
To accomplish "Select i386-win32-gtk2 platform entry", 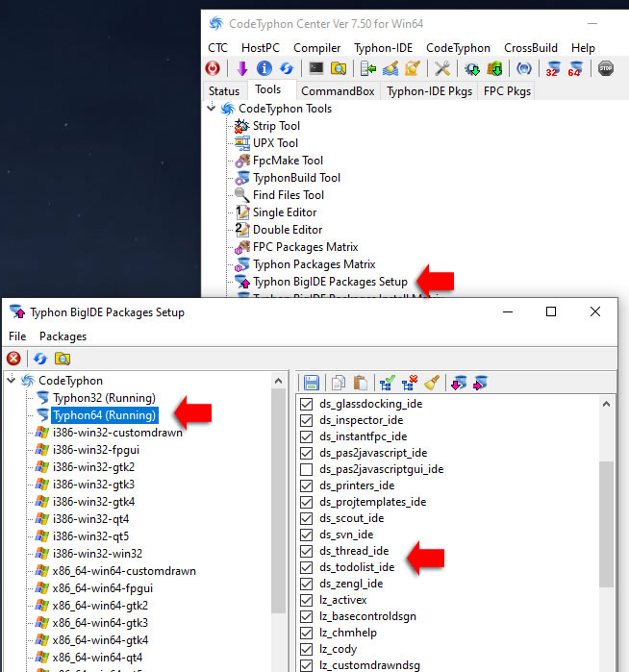I will pos(93,467).
